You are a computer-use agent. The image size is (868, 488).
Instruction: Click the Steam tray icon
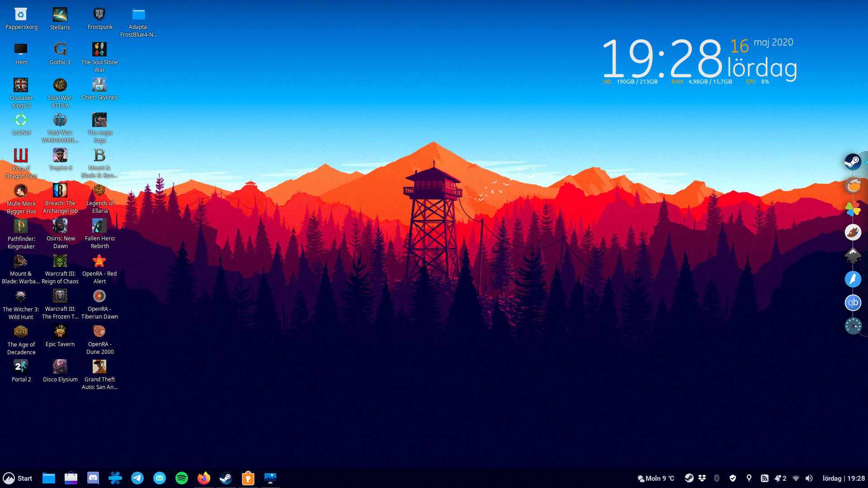689,478
